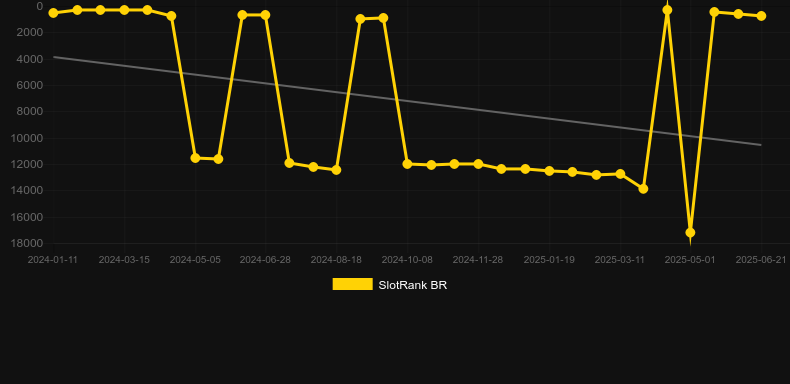This screenshot has width=790, height=384.
Task: Click the data point at 2024-06-28 near top
Action: pos(266,15)
